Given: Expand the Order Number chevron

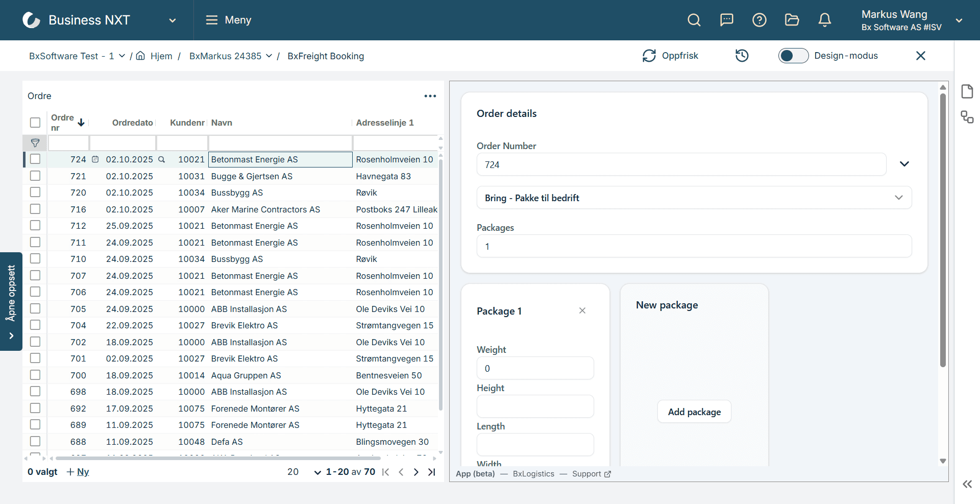Looking at the screenshot, I should point(904,164).
